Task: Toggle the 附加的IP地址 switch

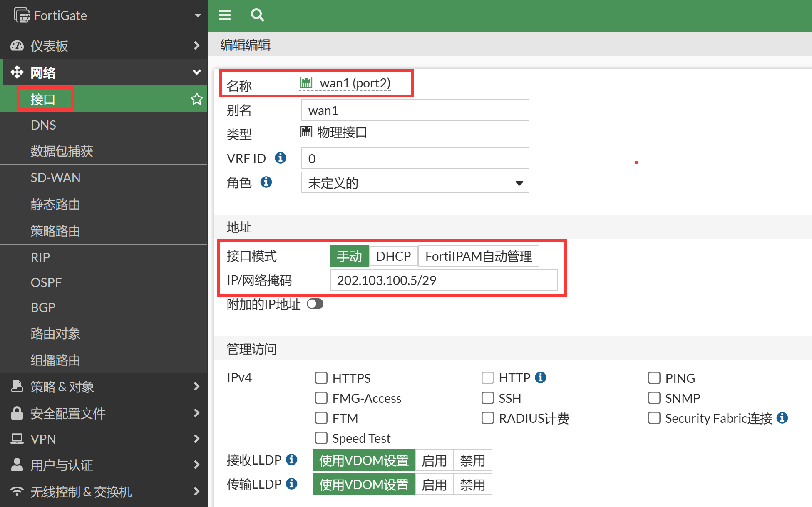Action: 315,304
